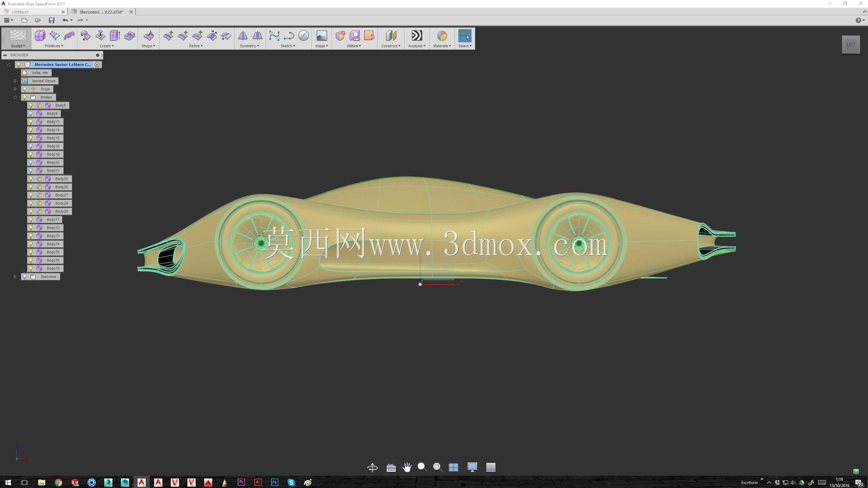Click the Orbit navigation icon
This screenshot has height=488, width=868.
(373, 467)
